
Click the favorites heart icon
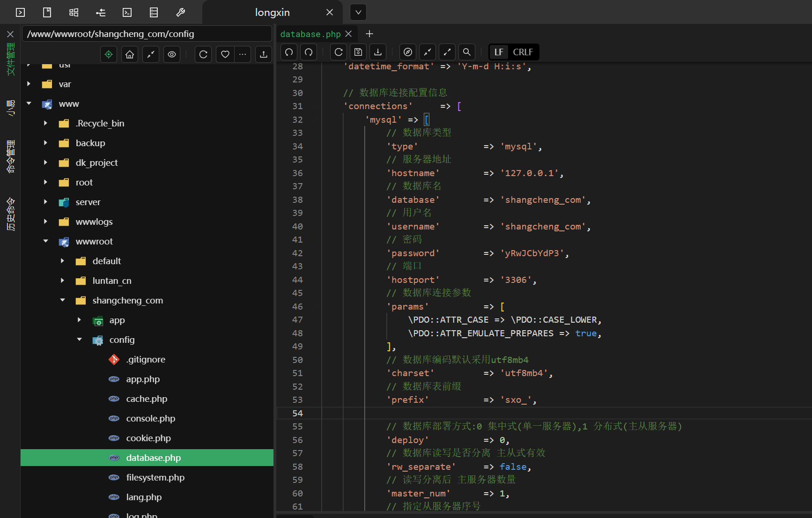[225, 54]
